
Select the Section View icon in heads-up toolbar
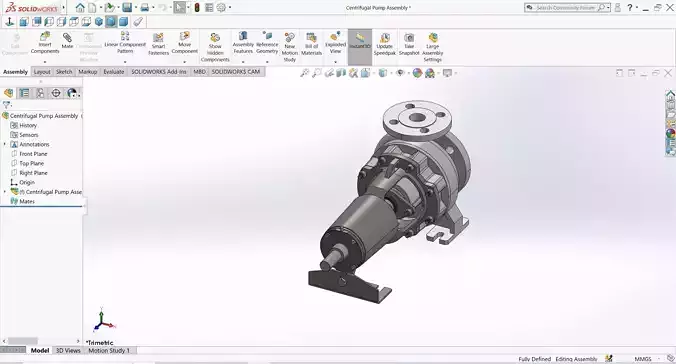click(x=341, y=73)
